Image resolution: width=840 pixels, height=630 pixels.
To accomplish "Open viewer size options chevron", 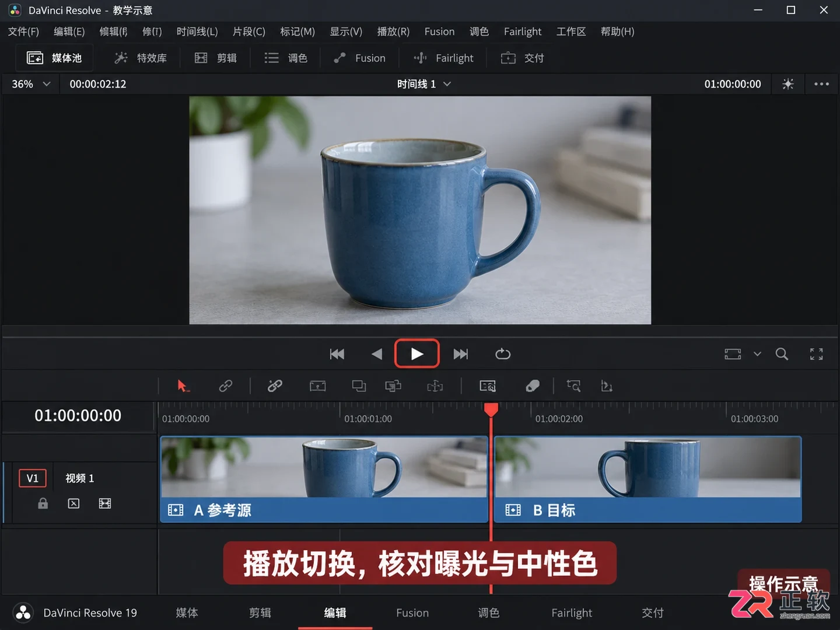I will pyautogui.click(x=757, y=354).
